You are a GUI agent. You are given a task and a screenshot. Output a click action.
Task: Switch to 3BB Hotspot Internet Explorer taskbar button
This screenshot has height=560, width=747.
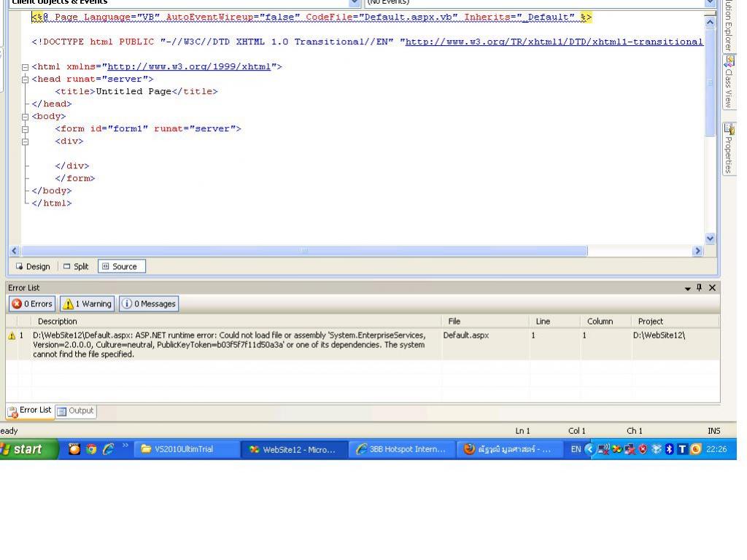coord(402,449)
